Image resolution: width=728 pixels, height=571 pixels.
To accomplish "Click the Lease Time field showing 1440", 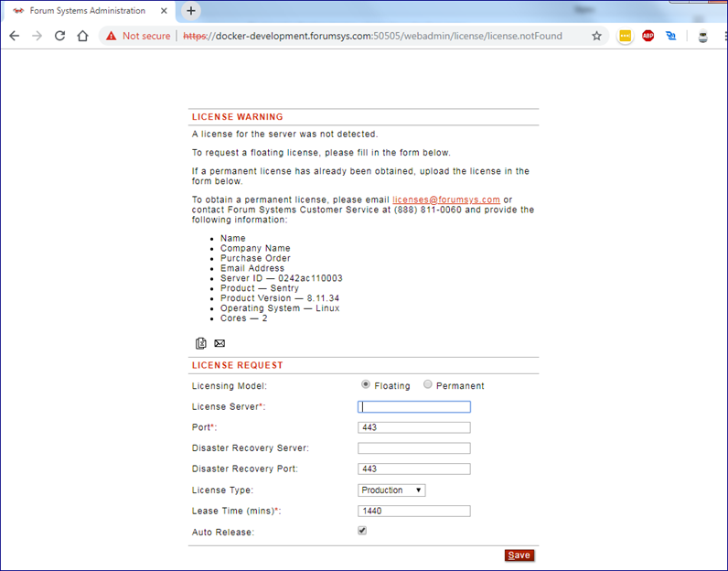I will click(x=414, y=512).
